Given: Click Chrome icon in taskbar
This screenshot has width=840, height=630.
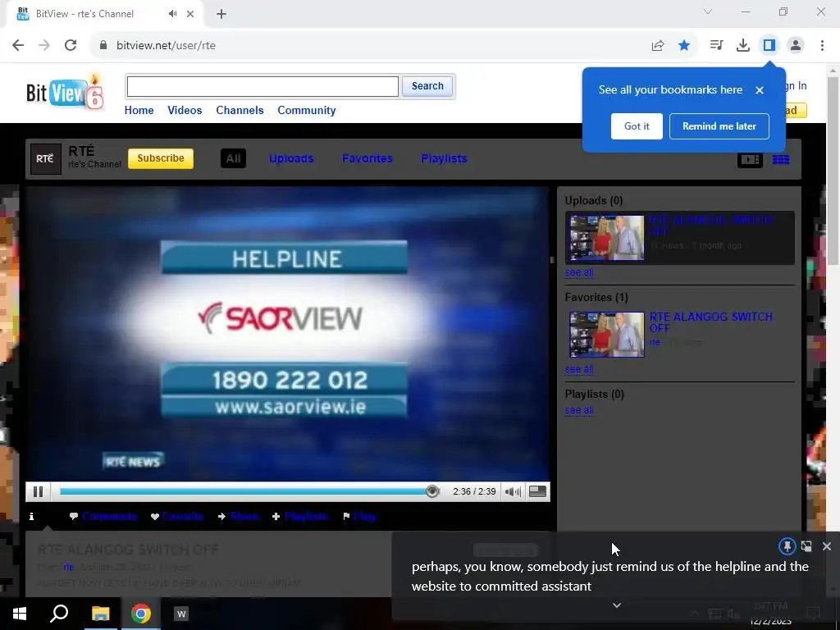Looking at the screenshot, I should tap(141, 614).
